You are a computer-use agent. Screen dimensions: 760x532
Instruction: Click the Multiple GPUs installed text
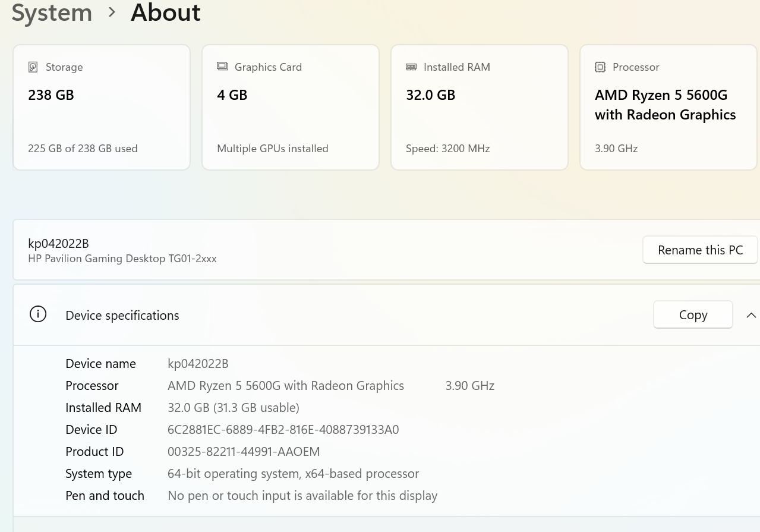click(x=272, y=149)
